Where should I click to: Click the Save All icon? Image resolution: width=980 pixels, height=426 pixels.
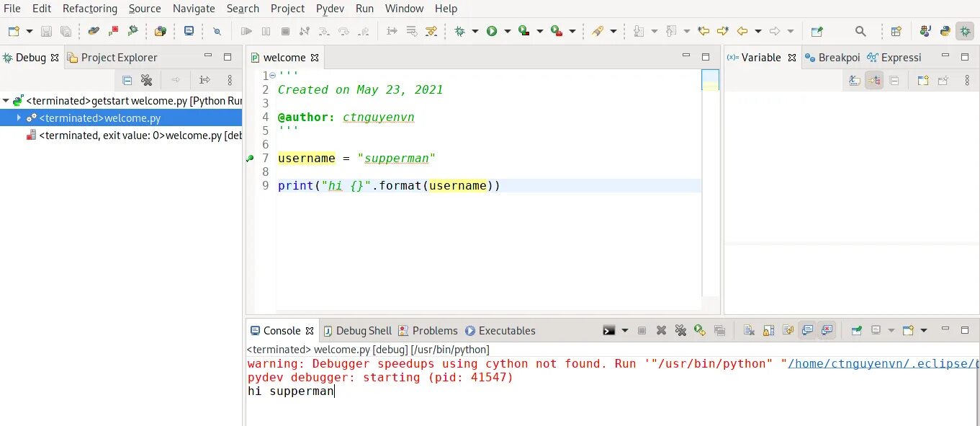(x=66, y=31)
